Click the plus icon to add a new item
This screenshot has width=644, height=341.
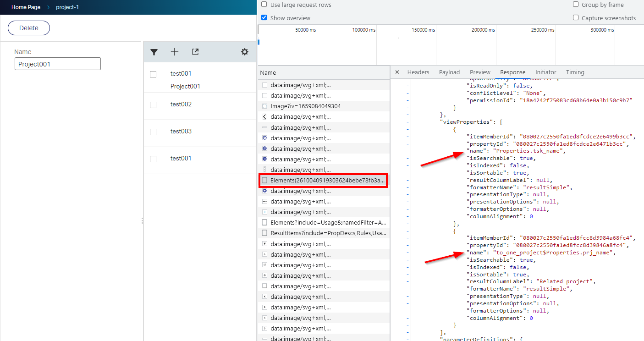[175, 52]
